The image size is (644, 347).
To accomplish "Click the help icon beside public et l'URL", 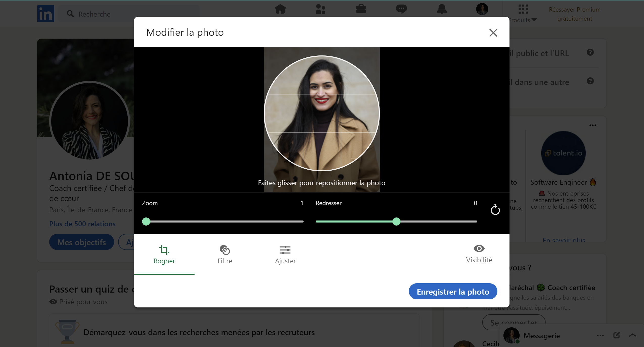I will coord(590,52).
